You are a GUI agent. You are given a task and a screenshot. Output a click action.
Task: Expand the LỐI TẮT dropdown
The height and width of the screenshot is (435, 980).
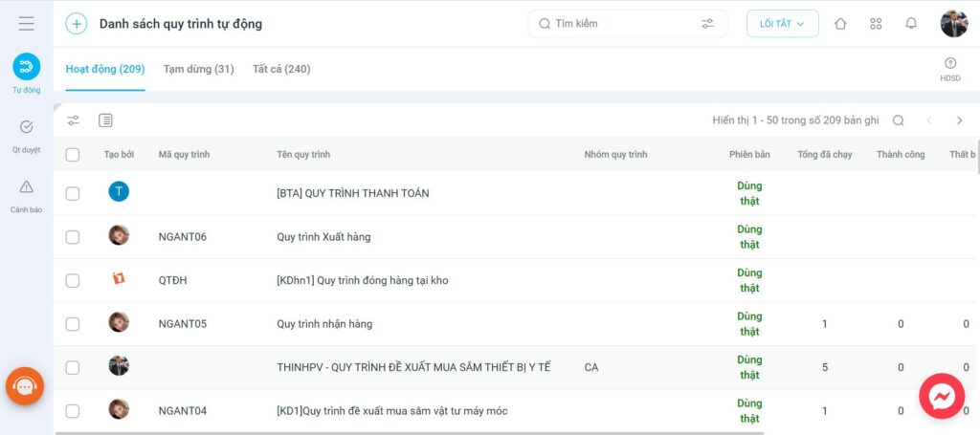click(x=782, y=24)
